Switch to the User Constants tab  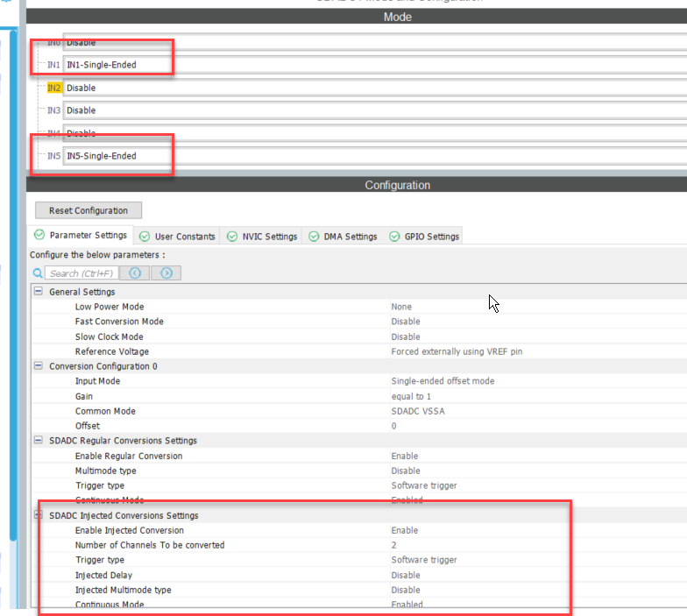pyautogui.click(x=177, y=237)
